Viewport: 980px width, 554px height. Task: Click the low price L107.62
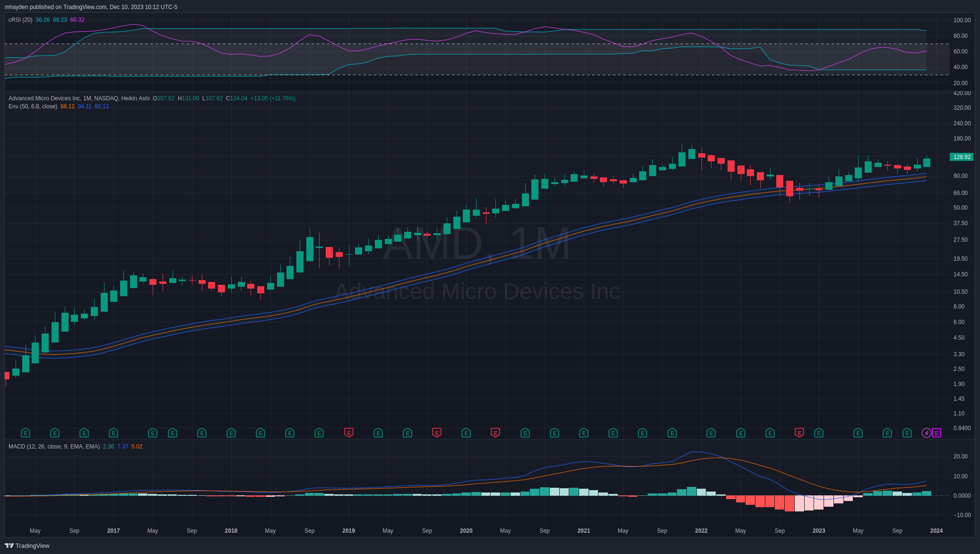tap(213, 98)
